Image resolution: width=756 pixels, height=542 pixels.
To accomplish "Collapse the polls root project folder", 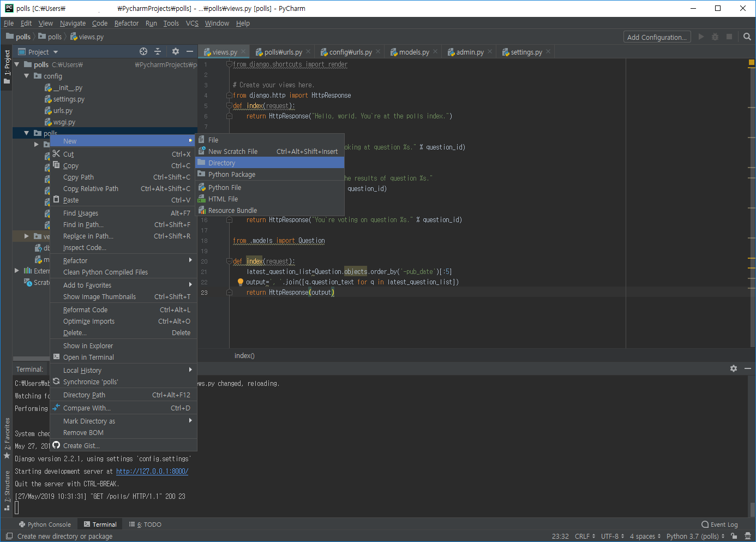I will click(x=17, y=64).
